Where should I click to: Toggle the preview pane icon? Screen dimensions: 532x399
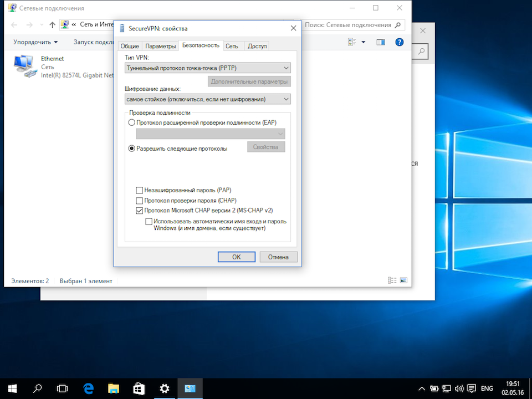(381, 42)
